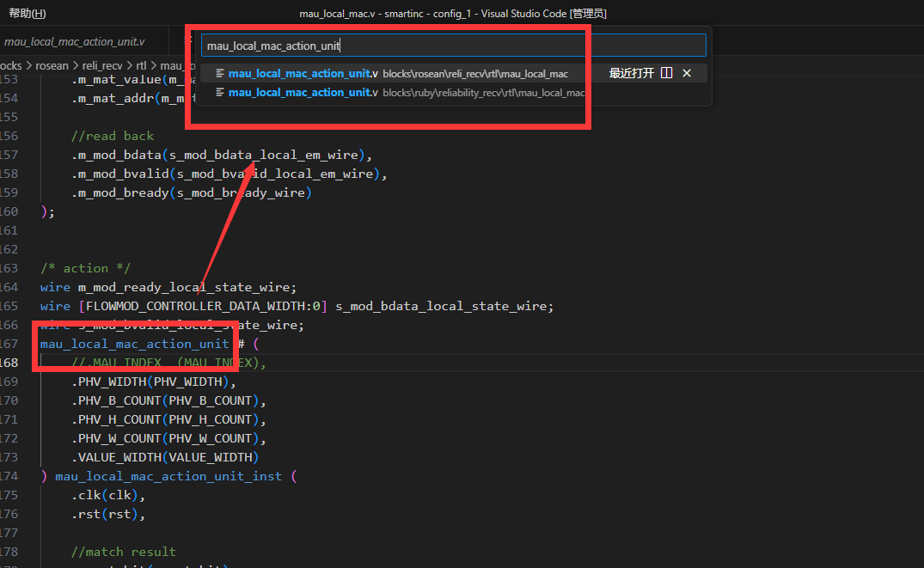Click the '.PHV_H_COUNT(PHV_H_COUNT),' parameter line
924x568 pixels.
point(168,419)
